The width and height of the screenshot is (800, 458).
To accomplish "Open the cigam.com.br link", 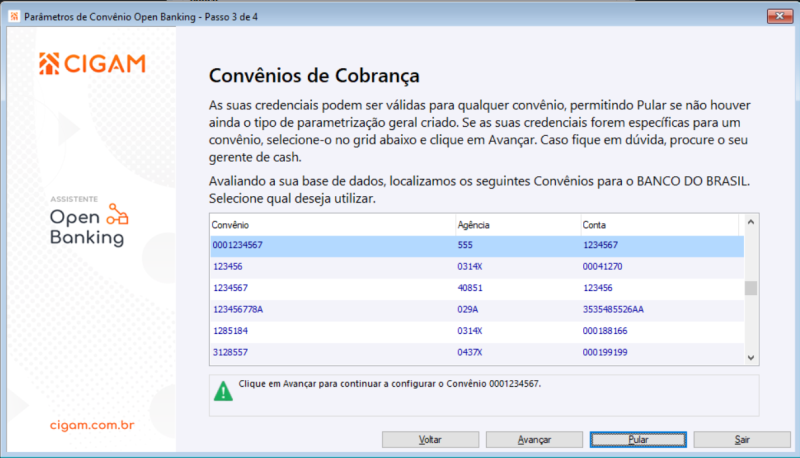I will click(x=92, y=425).
